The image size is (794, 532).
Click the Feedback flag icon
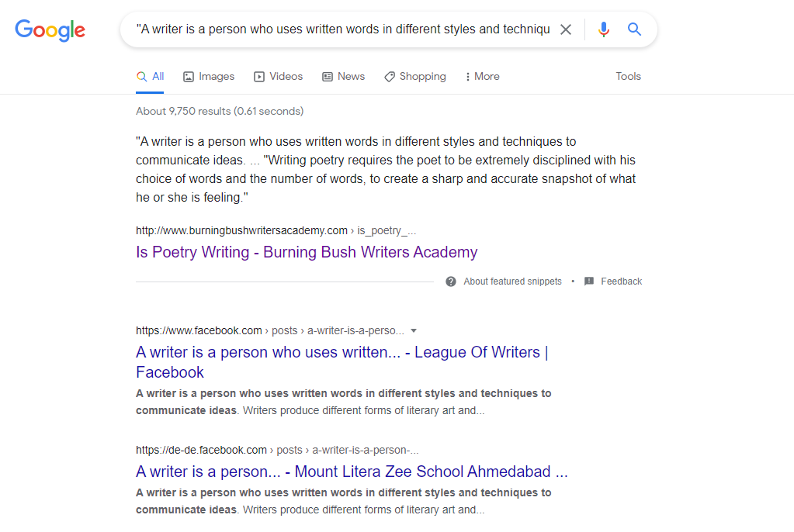pyautogui.click(x=589, y=282)
